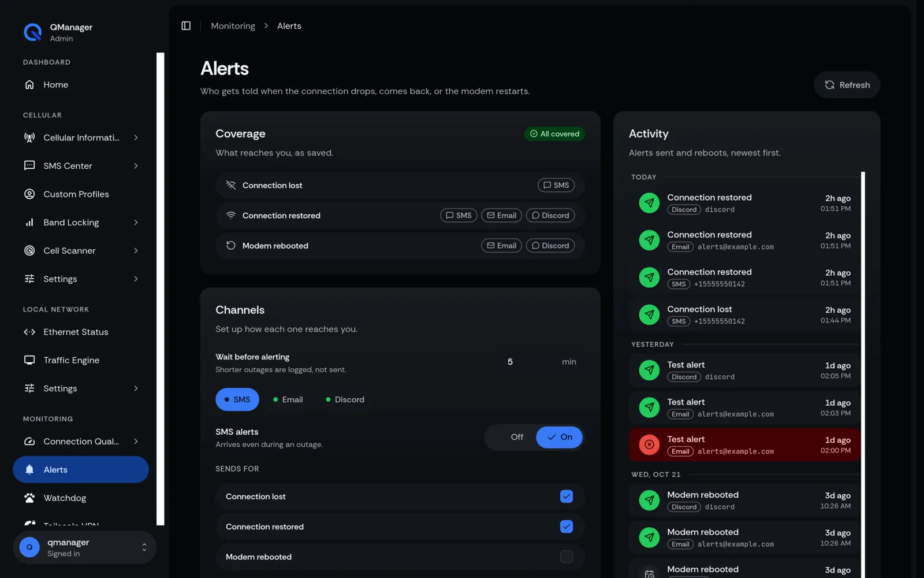The width and height of the screenshot is (924, 578).
Task: Click the All covered badge
Action: (554, 134)
